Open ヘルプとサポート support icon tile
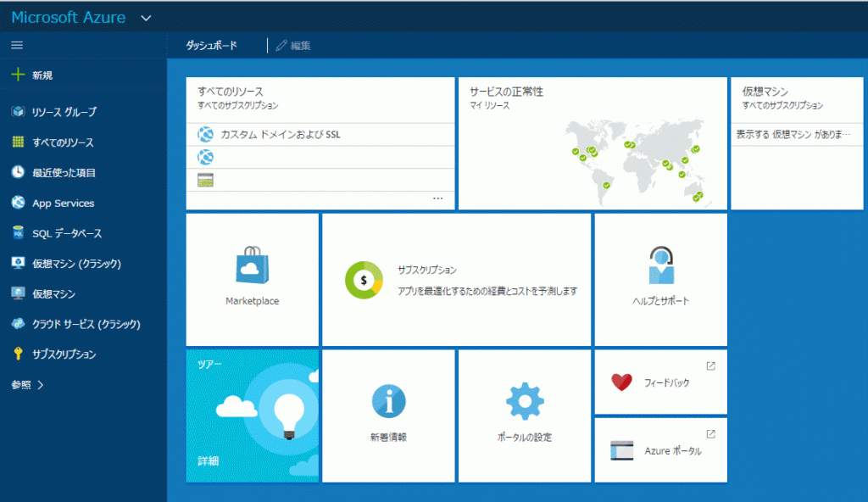The width and height of the screenshot is (868, 502). pos(660,265)
